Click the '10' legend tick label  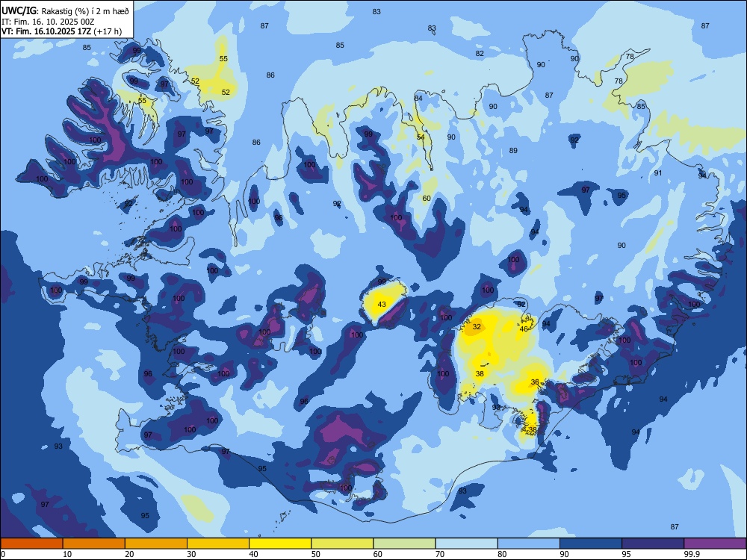click(67, 554)
